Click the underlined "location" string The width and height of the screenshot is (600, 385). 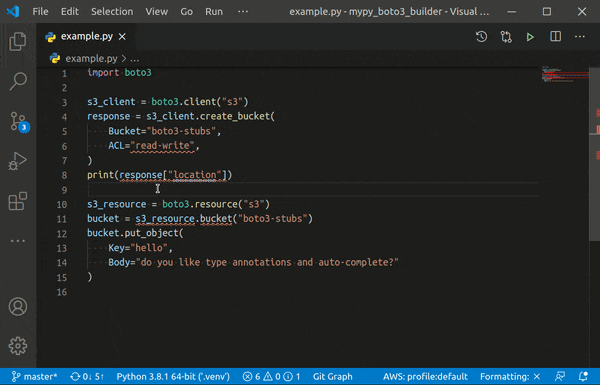(195, 175)
